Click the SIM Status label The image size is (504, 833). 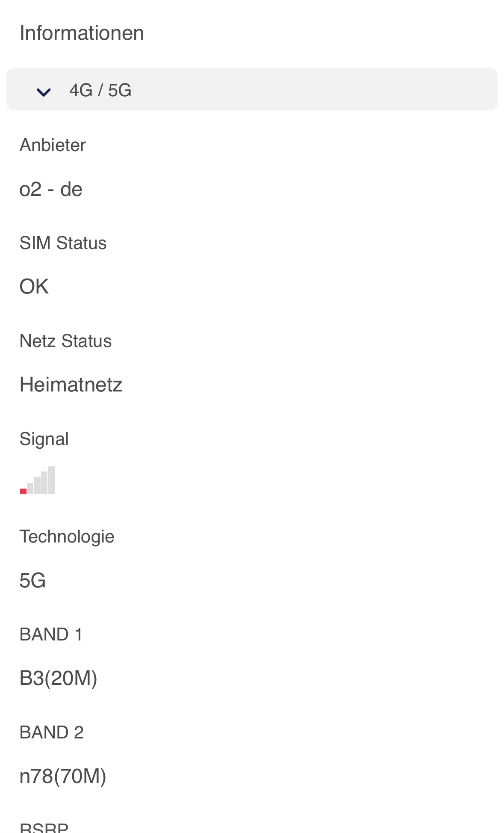point(63,243)
